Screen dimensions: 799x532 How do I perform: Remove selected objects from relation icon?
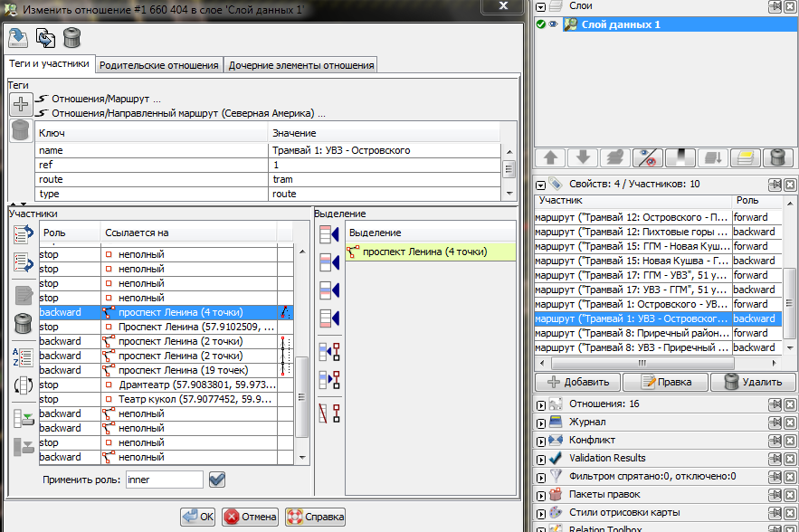click(328, 413)
